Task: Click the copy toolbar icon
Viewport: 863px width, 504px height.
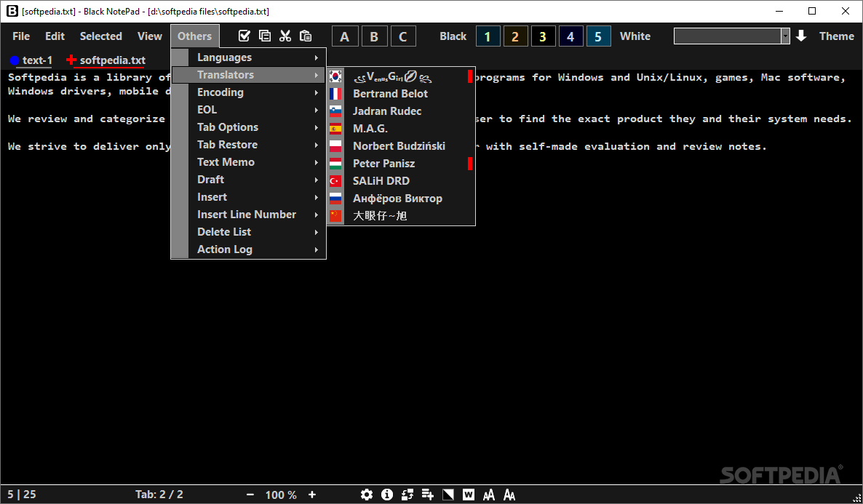Action: [x=264, y=36]
